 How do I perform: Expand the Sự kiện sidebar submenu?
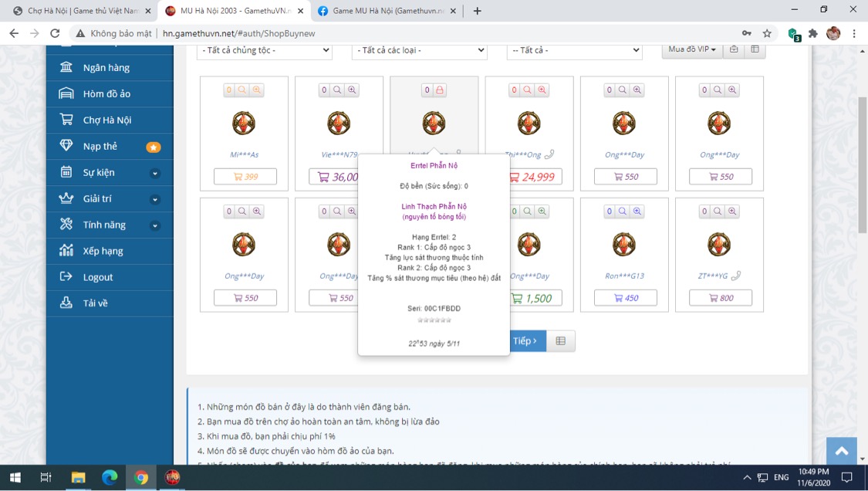point(154,173)
